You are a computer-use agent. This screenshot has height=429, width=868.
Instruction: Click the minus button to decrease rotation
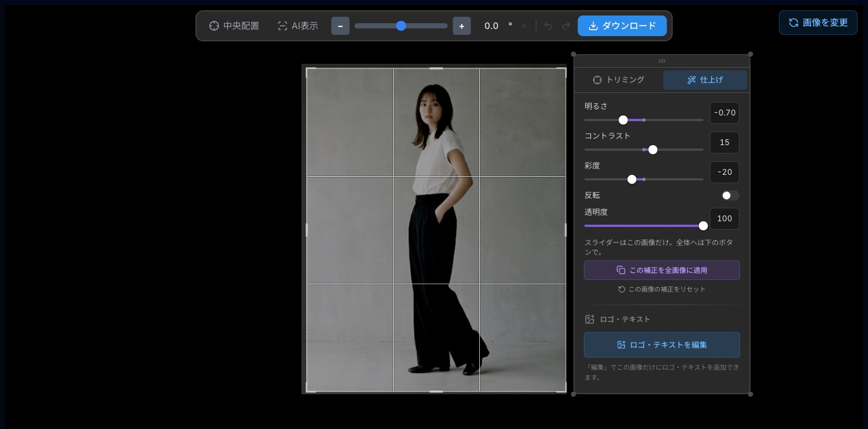[x=340, y=26]
